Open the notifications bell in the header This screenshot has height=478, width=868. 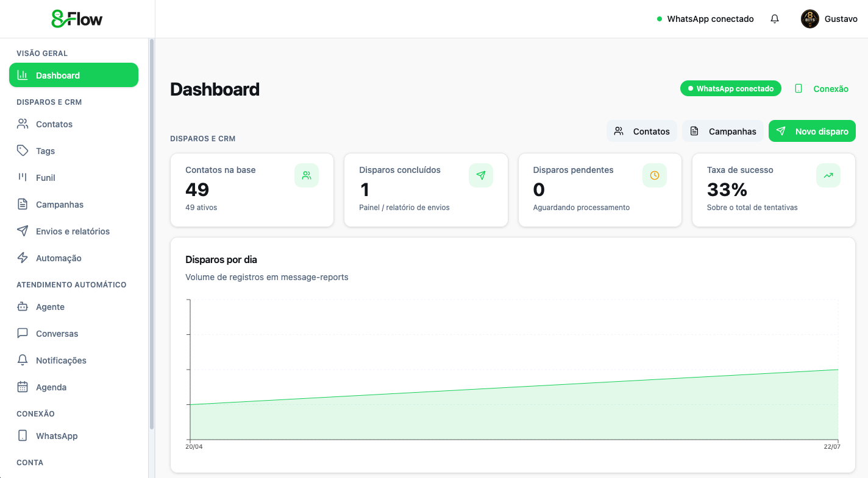click(775, 19)
